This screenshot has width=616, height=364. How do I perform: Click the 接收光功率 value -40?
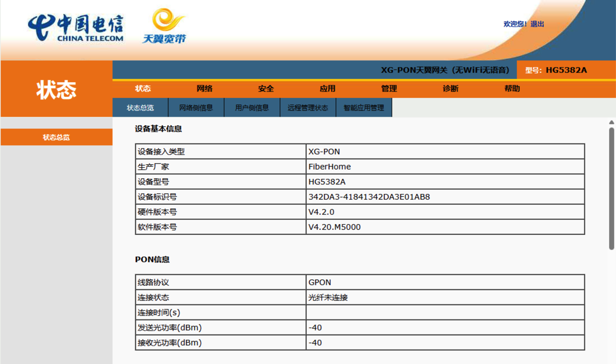(x=315, y=343)
